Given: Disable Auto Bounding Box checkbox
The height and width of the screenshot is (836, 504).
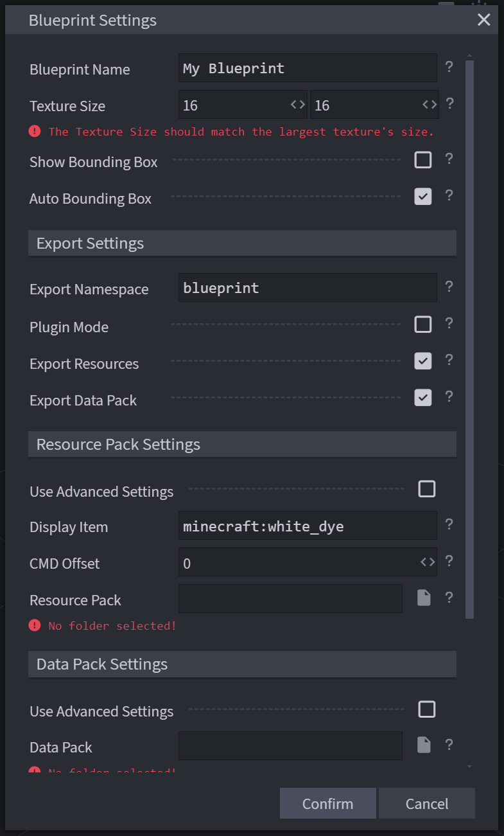Looking at the screenshot, I should [423, 196].
